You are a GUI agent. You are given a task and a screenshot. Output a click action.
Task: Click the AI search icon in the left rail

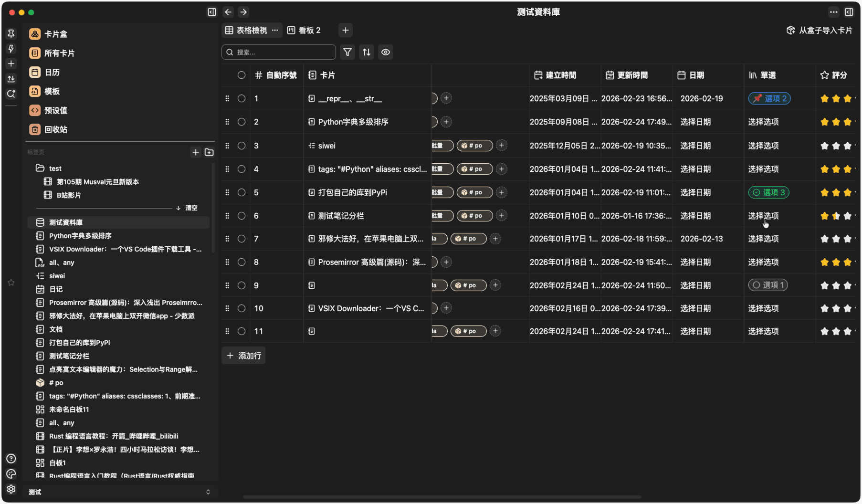pos(11,94)
